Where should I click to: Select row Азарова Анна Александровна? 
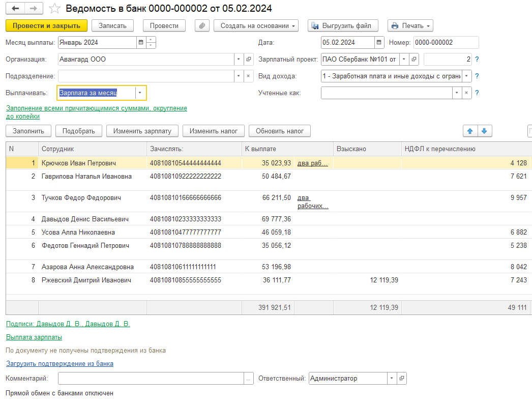point(269,267)
